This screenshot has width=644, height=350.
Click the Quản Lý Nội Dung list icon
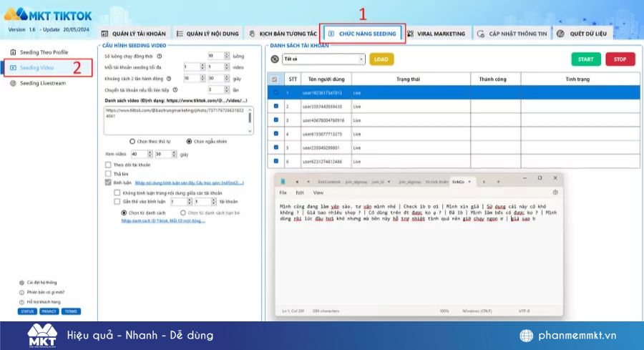pyautogui.click(x=180, y=34)
